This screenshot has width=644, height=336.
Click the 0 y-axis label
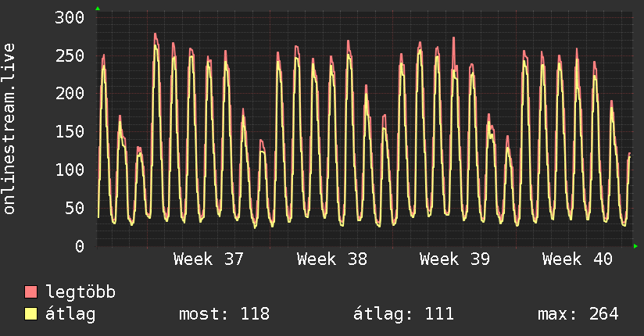[79, 246]
